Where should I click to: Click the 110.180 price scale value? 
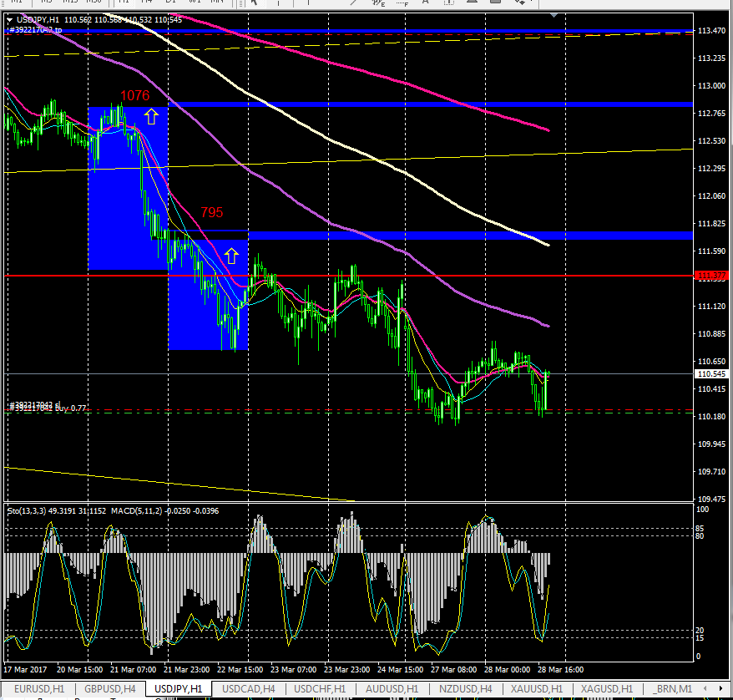[711, 416]
